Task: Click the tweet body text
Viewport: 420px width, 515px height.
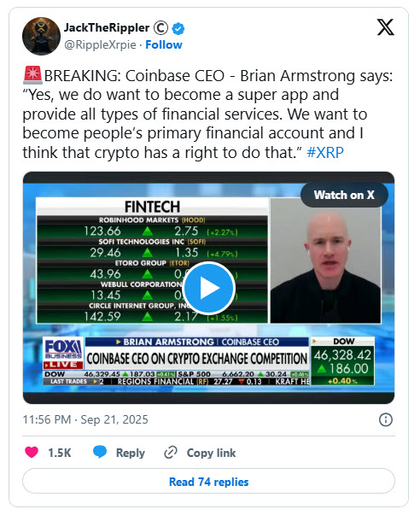Action: point(207,114)
